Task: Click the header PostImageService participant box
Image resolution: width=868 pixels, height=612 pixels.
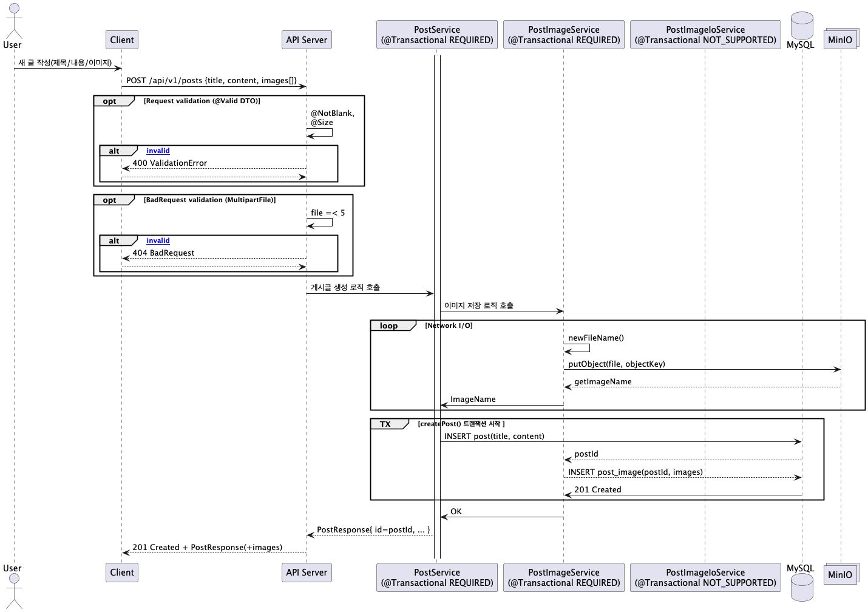Action: pos(564,35)
